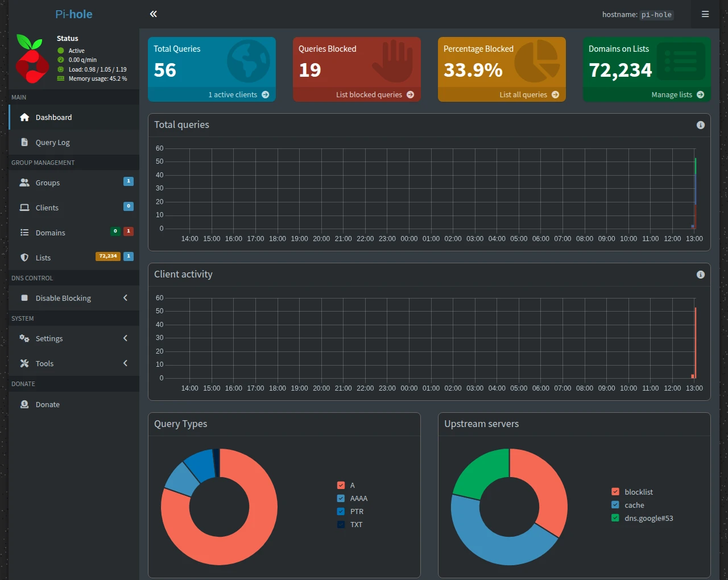
Task: Click arrow icon beside 'Manage lists'
Action: click(700, 95)
